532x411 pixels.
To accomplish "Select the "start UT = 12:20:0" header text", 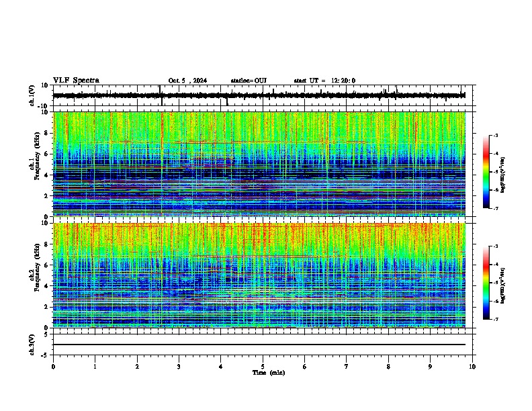I will click(x=324, y=81).
